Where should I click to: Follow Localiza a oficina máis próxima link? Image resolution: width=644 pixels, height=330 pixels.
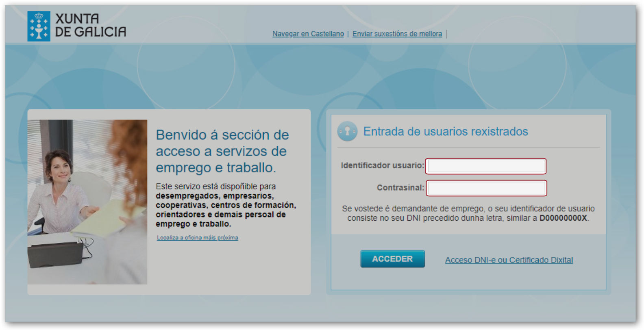coord(197,238)
